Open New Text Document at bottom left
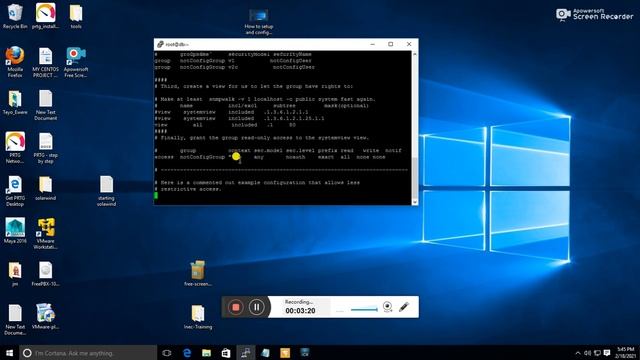Image resolution: width=640 pixels, height=360 pixels. 15,320
